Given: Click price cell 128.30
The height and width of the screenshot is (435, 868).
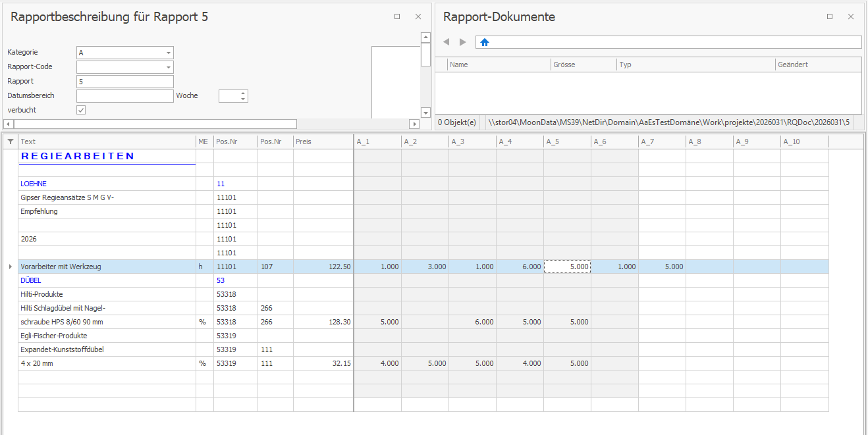Looking at the screenshot, I should [x=323, y=322].
